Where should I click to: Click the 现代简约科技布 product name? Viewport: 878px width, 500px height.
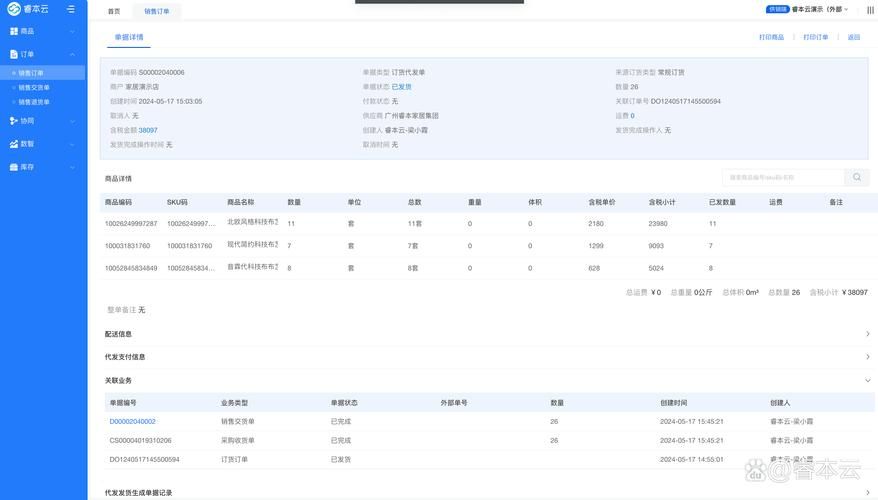(253, 244)
